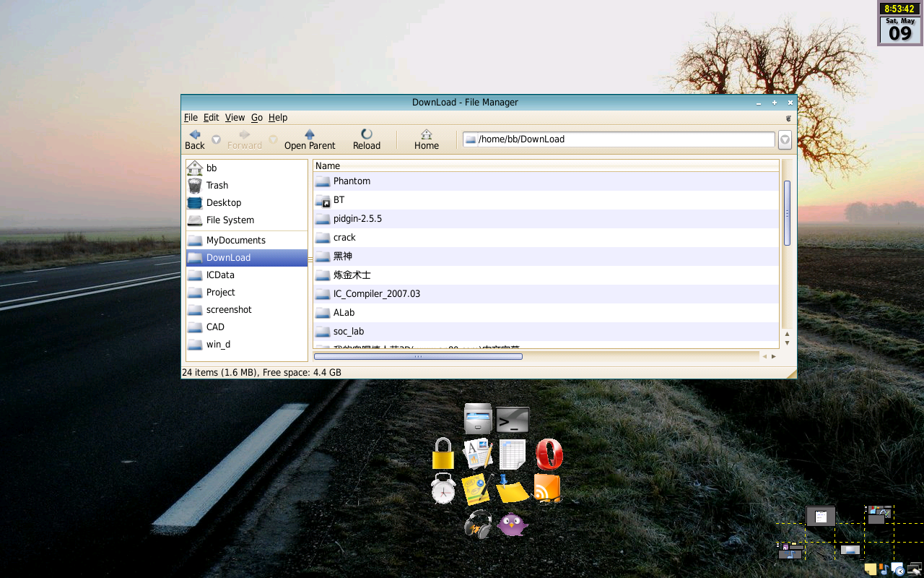Launch the headphones audio player icon

click(478, 525)
